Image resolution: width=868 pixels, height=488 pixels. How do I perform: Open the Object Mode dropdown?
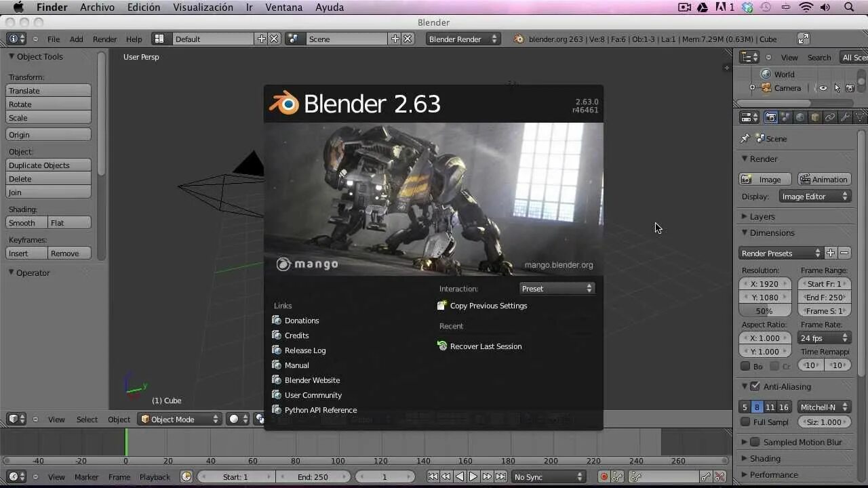[x=180, y=420]
